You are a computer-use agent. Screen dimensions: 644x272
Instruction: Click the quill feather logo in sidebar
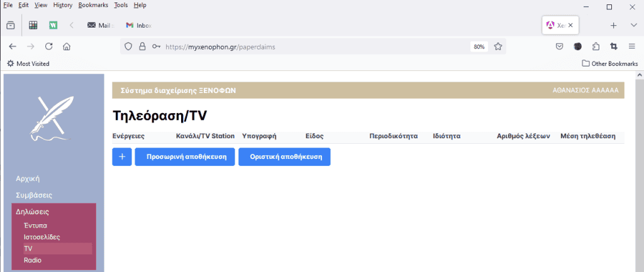click(x=48, y=117)
